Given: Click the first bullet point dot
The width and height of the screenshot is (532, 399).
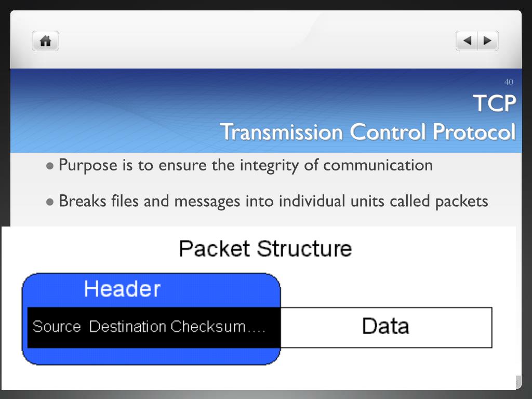Looking at the screenshot, I should 50,166.
